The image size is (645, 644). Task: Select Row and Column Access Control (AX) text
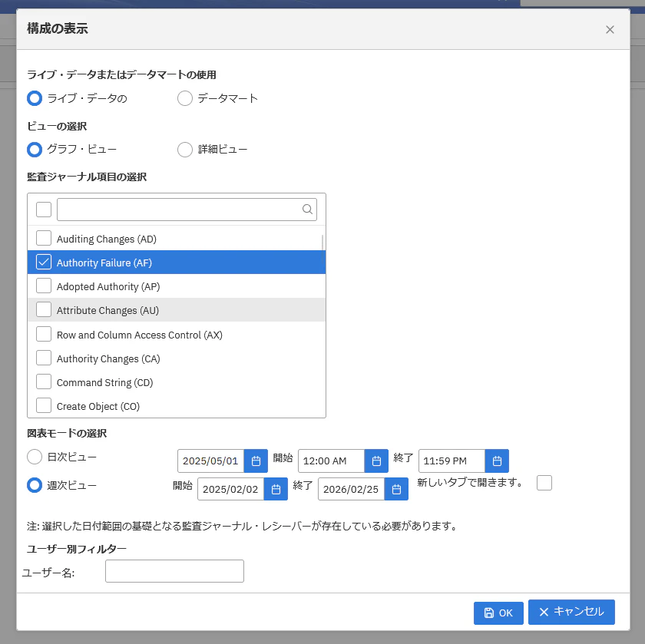tap(140, 335)
